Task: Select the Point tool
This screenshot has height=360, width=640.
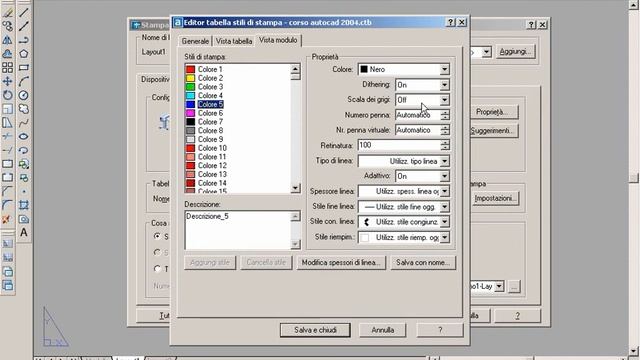Action: [x=24, y=191]
